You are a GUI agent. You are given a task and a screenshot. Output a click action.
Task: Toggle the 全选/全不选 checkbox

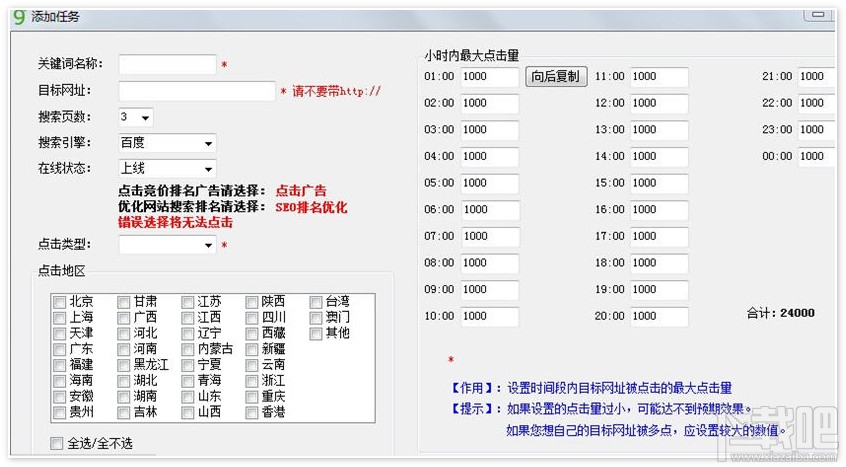[56, 443]
